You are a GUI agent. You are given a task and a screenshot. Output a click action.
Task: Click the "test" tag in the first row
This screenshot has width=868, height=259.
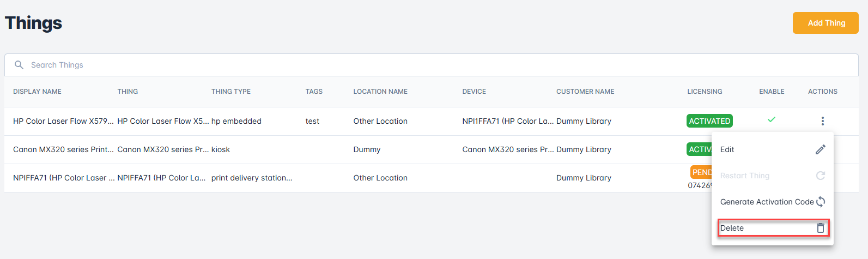pyautogui.click(x=312, y=121)
